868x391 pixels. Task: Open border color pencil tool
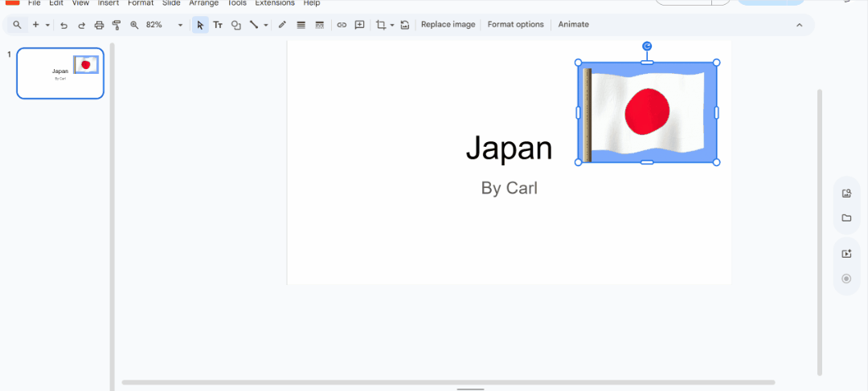282,25
